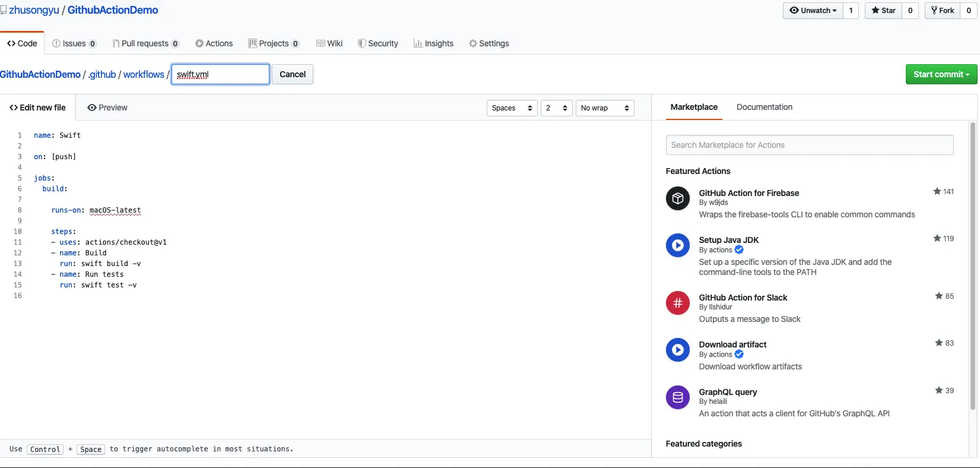
Task: Click the Search Marketplace for Actions field
Action: coord(810,145)
